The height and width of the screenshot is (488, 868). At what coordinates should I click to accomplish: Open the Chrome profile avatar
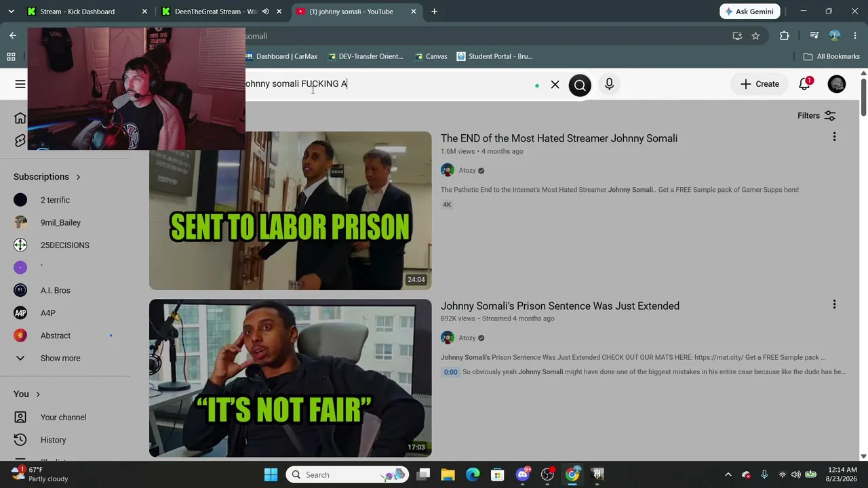(x=835, y=36)
